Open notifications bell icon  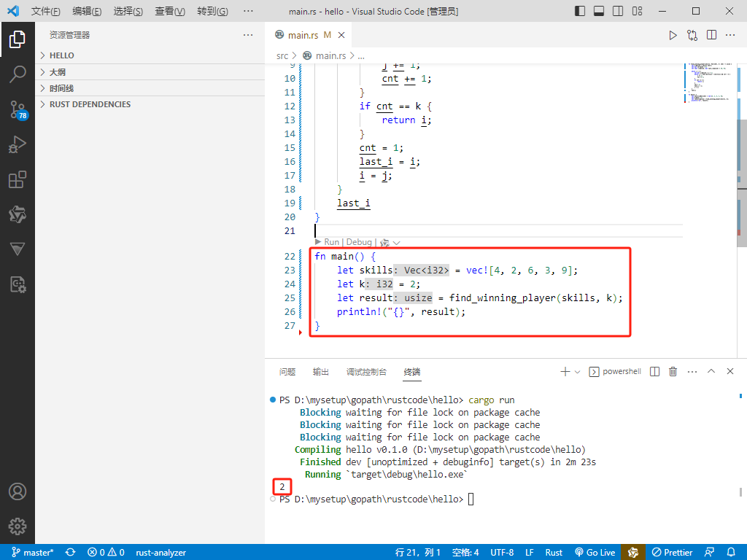click(x=731, y=553)
